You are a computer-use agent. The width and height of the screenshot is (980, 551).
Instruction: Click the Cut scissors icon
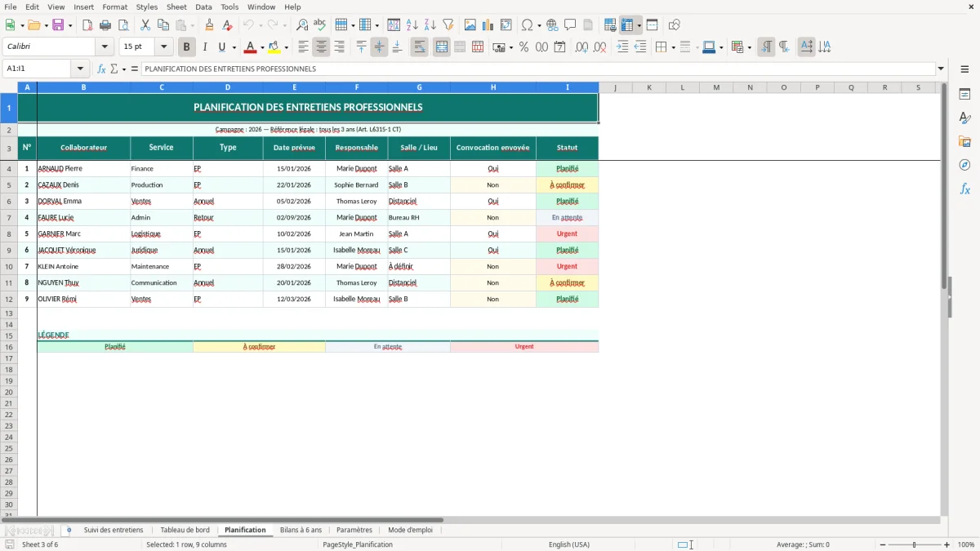tap(145, 25)
